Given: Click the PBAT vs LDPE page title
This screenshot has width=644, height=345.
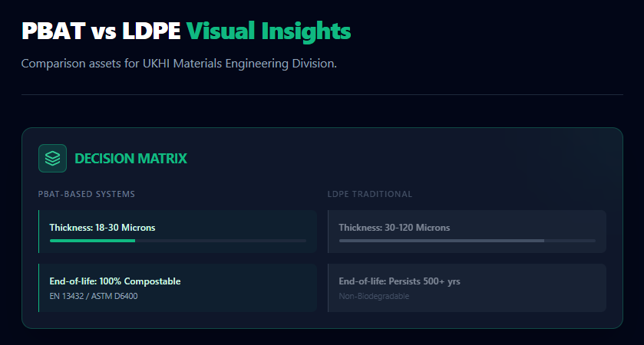Looking at the screenshot, I should tap(101, 31).
